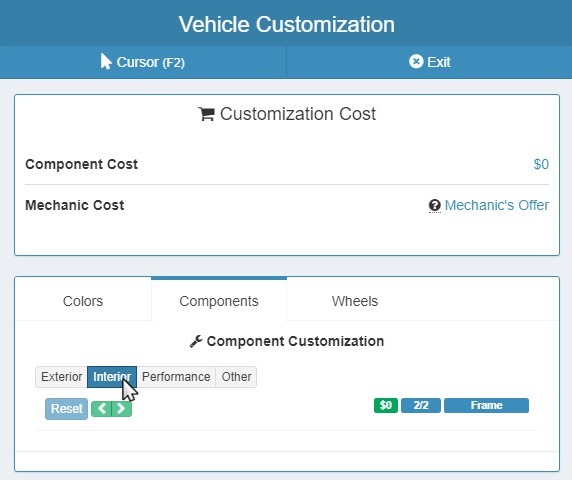Select the Other category toggle
572x480 pixels.
coord(236,377)
